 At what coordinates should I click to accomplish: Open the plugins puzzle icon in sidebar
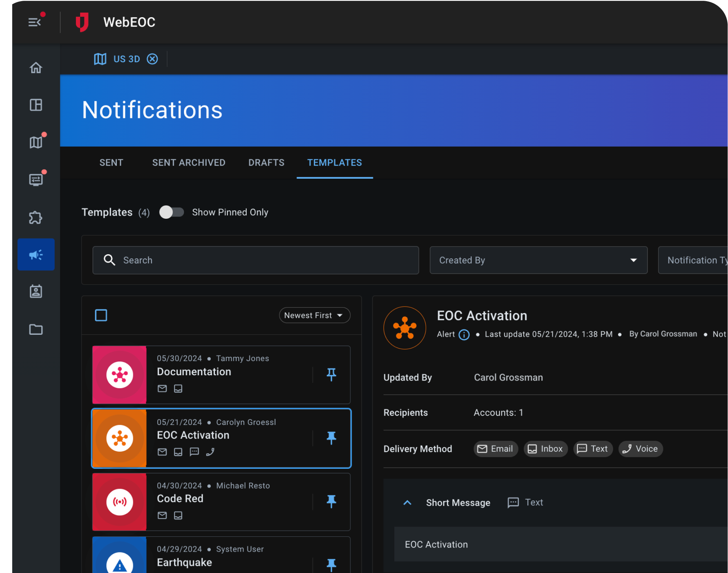(x=36, y=218)
